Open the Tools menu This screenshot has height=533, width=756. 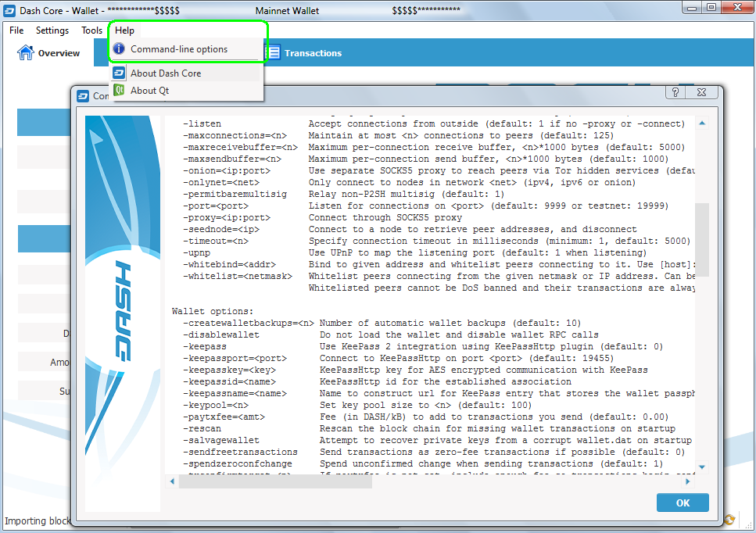point(91,30)
